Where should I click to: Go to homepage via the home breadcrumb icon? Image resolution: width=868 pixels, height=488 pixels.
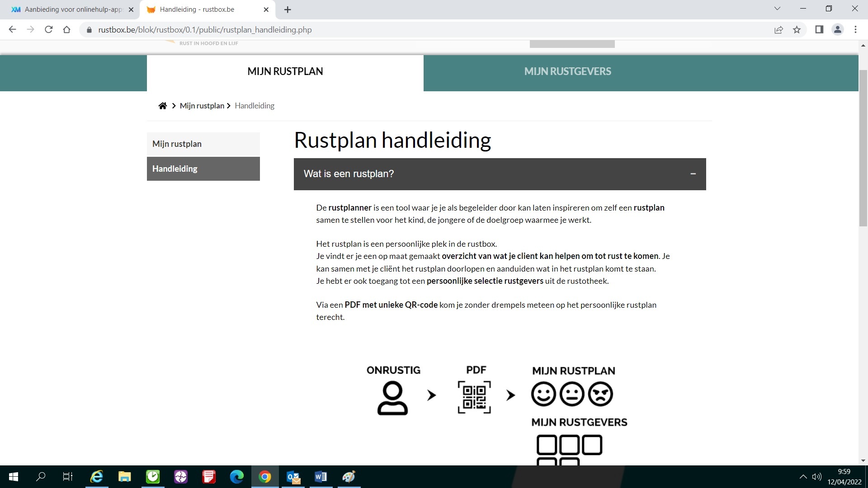tap(163, 105)
